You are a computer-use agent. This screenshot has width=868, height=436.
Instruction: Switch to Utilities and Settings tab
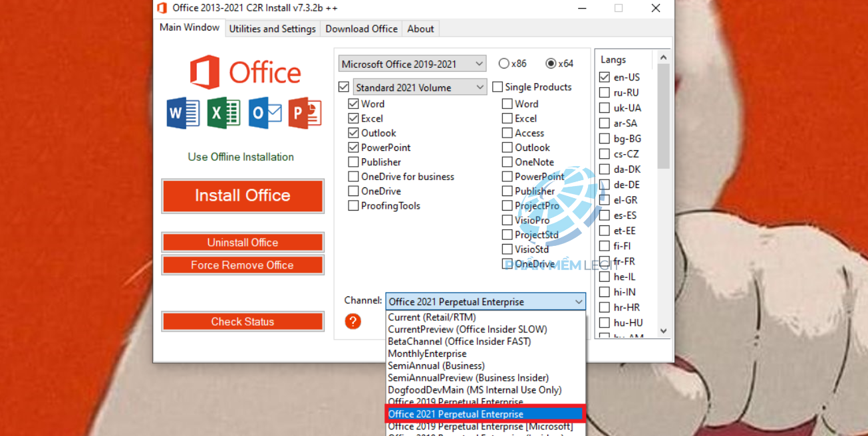pos(273,29)
